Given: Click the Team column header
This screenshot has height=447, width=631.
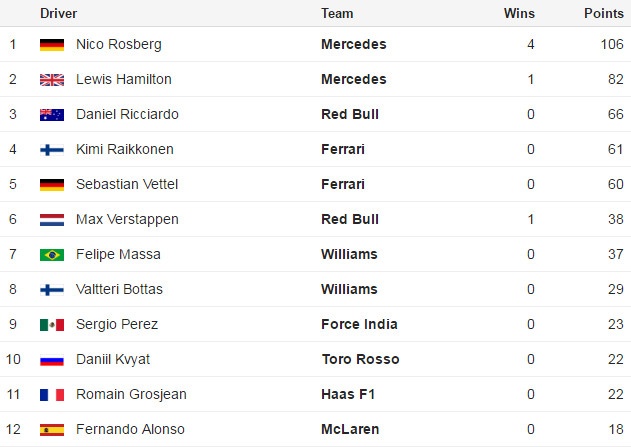Looking at the screenshot, I should (337, 14).
